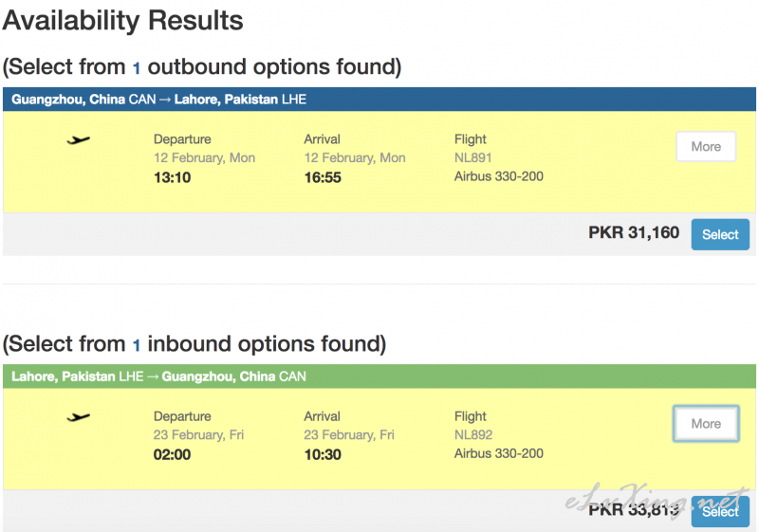The image size is (759, 532).
Task: Click outbound flight number NL891
Action: point(473,158)
